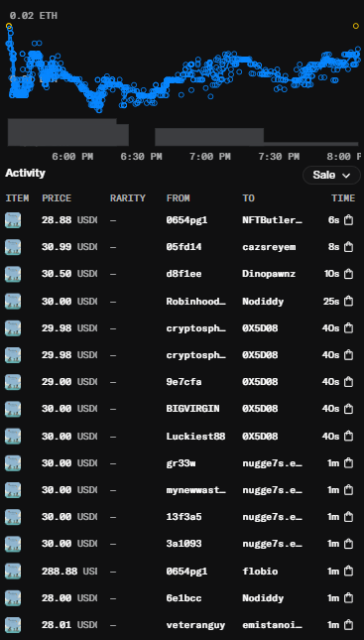Image resolution: width=364 pixels, height=640 pixels.
Task: Click the yellow point under the 0.02 ETH label
Action: (x=9, y=27)
